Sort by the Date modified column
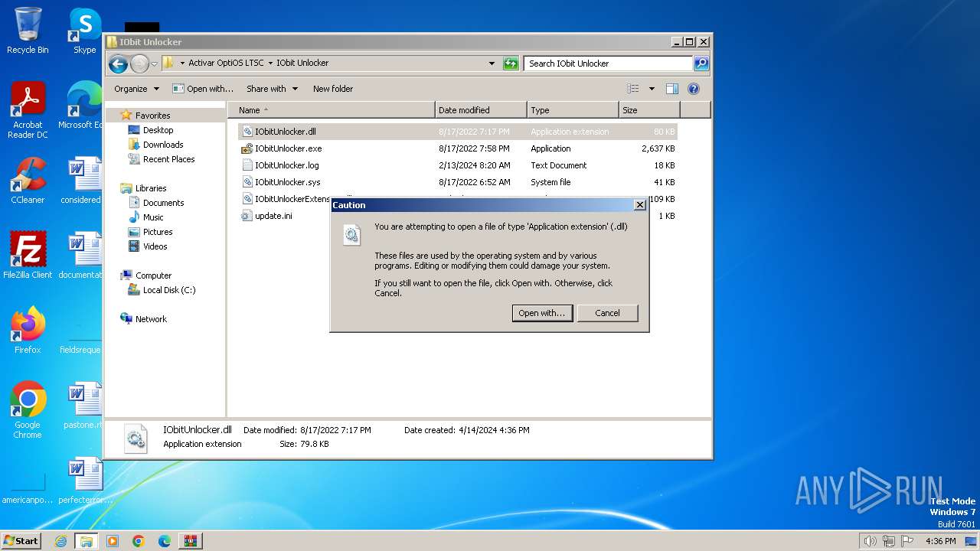The image size is (980, 551). click(481, 110)
